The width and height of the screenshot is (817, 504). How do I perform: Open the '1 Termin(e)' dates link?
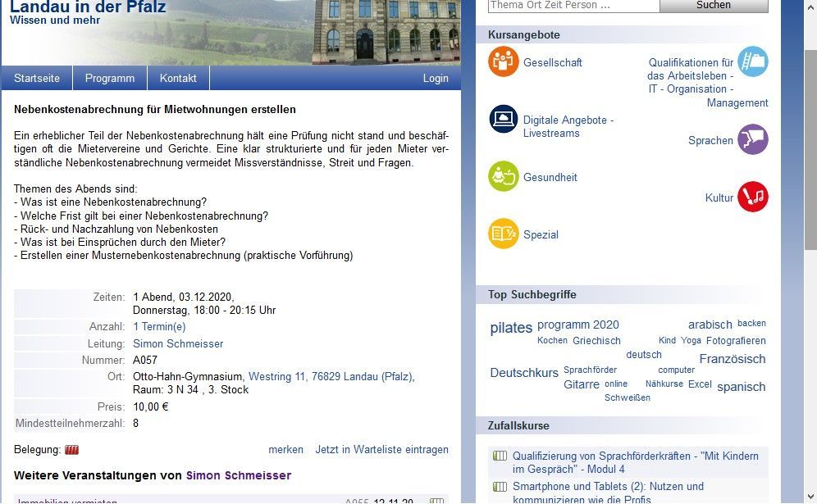[159, 327]
